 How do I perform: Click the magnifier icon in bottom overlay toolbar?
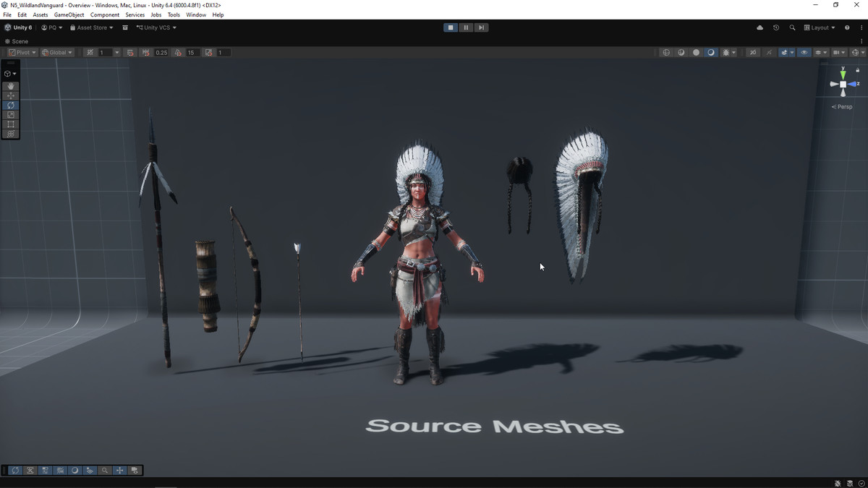click(105, 471)
